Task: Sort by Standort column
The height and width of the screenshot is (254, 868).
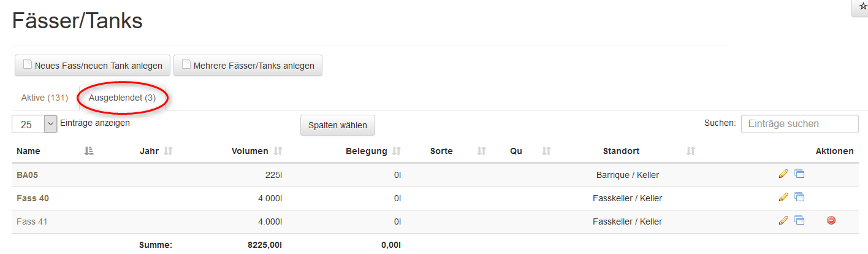Action: [x=691, y=151]
